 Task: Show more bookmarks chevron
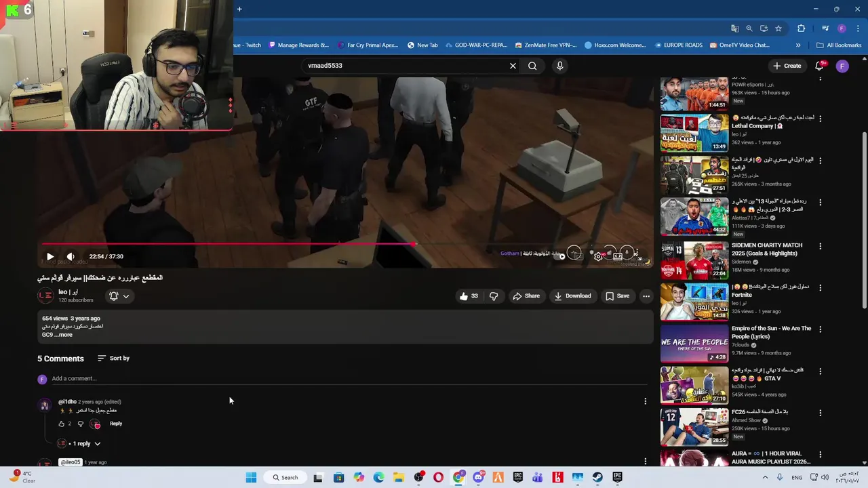point(798,45)
